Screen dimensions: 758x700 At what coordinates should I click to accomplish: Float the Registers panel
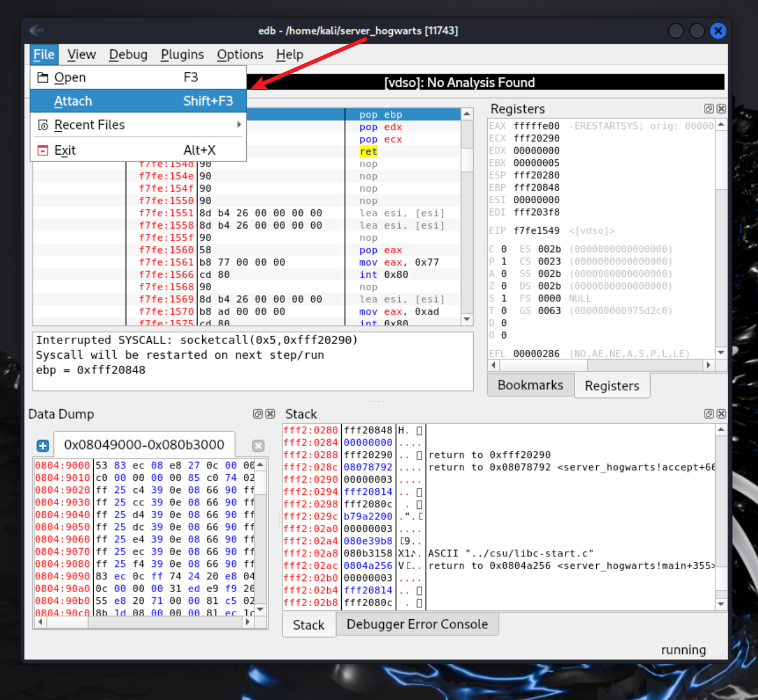click(709, 108)
